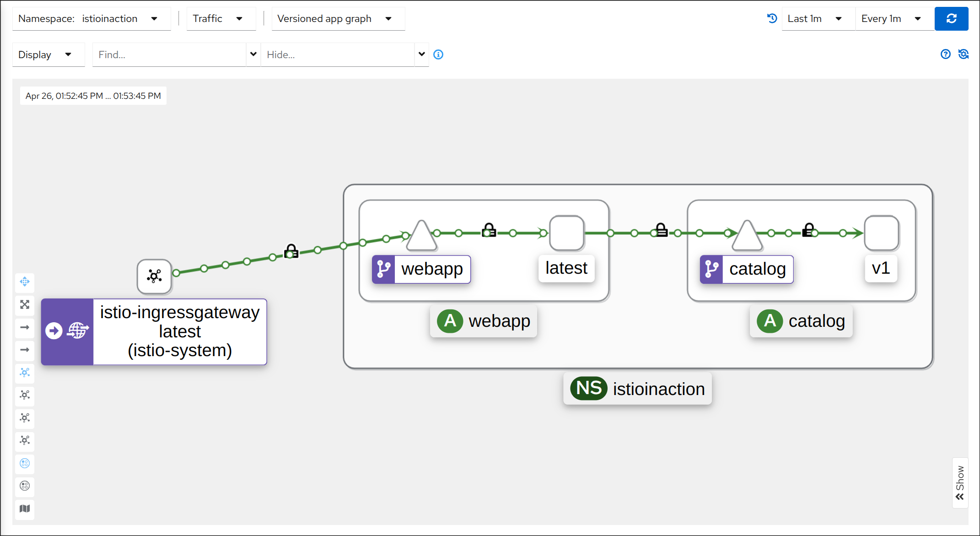Image resolution: width=980 pixels, height=536 pixels.
Task: Click the webapp app box label
Action: pyautogui.click(x=484, y=321)
